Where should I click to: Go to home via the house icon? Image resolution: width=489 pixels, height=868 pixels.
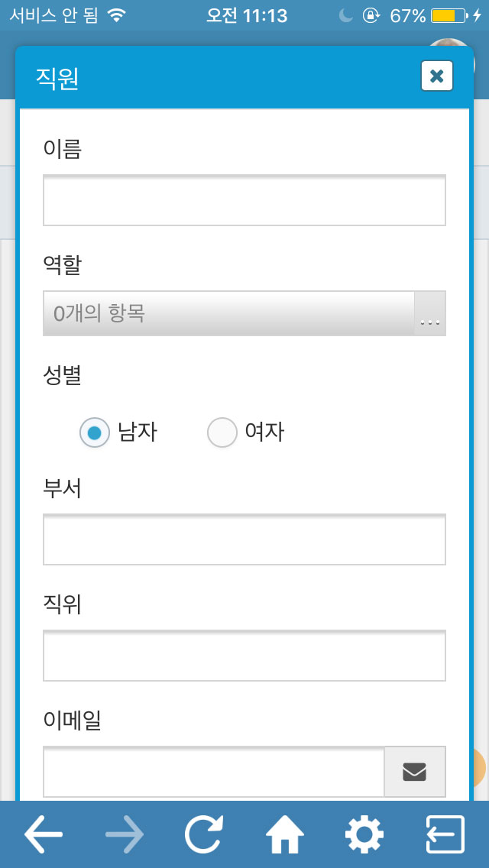[x=285, y=834]
